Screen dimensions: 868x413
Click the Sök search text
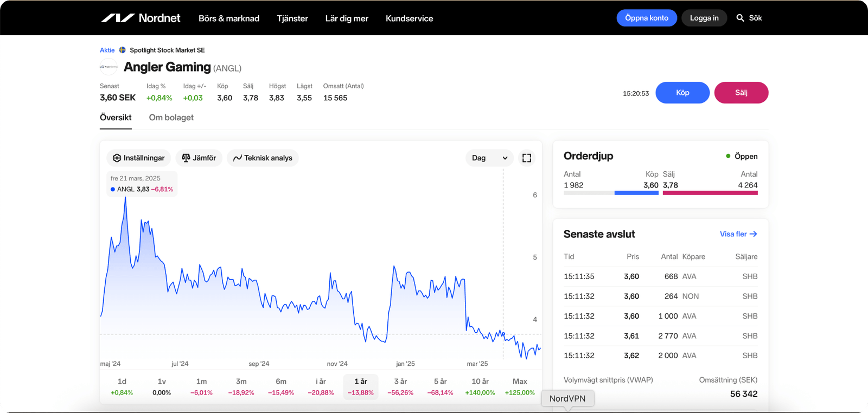click(x=755, y=18)
